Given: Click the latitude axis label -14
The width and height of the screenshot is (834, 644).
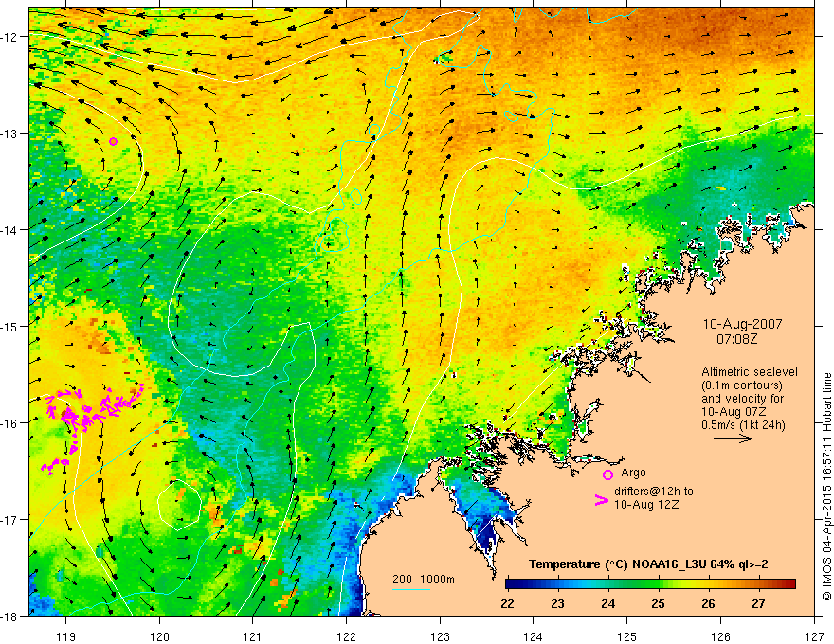Looking at the screenshot, I should (9, 230).
